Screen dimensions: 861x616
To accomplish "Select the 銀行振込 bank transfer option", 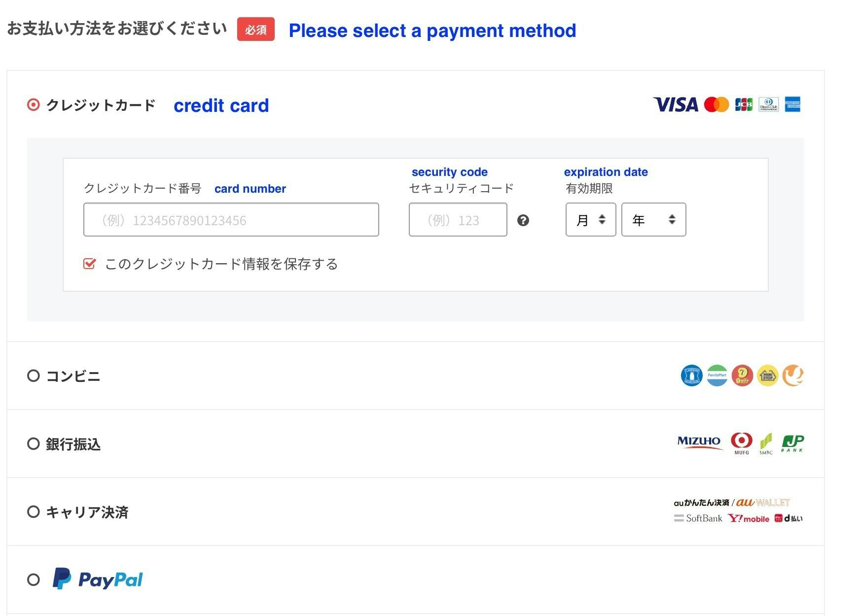I will [34, 444].
